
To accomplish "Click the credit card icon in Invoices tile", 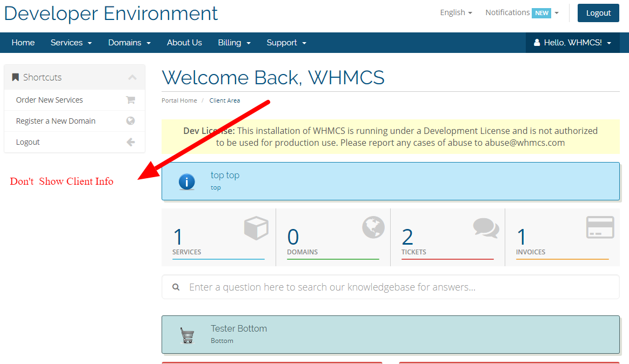I will click(x=600, y=227).
